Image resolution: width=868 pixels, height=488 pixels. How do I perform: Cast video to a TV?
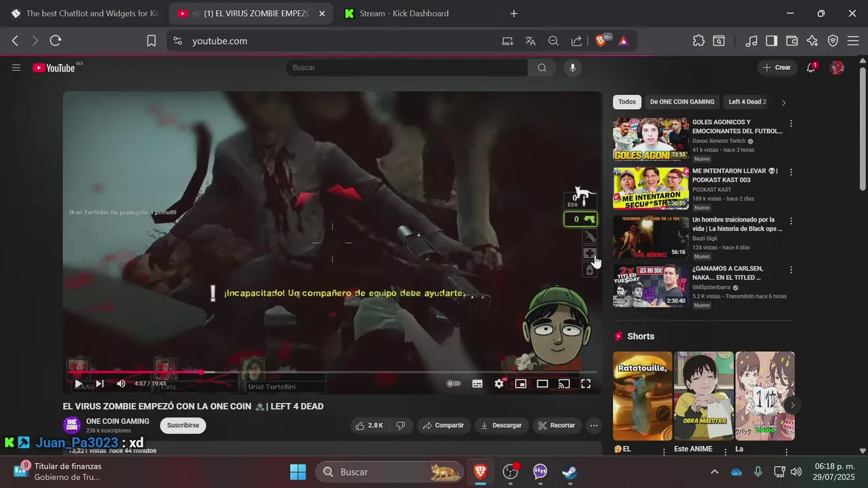point(564,384)
